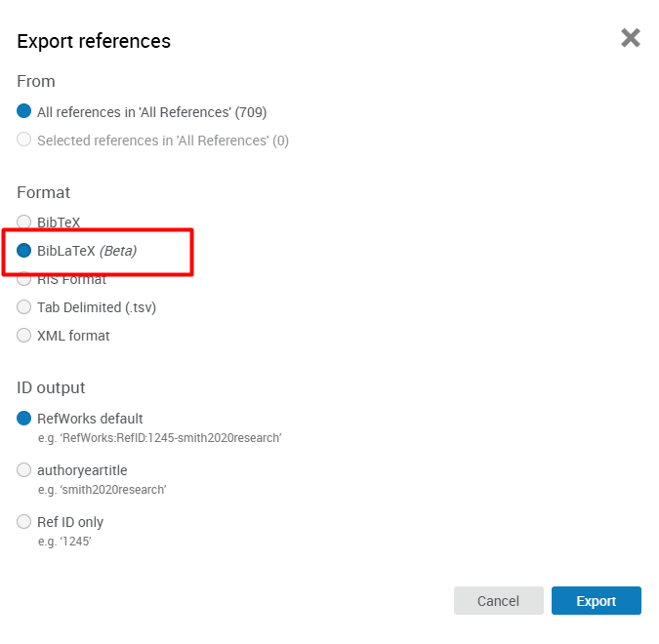659x644 pixels.
Task: Click the From section label
Action: pos(36,82)
